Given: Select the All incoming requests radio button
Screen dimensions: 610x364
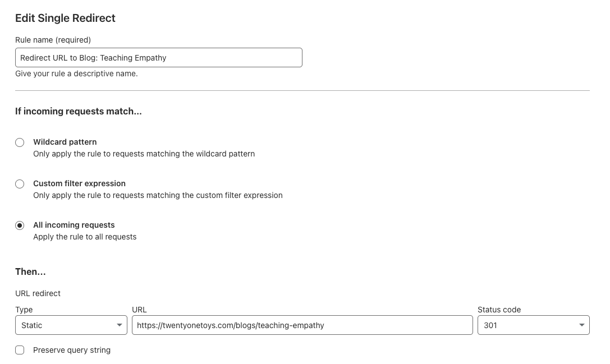Looking at the screenshot, I should (20, 225).
